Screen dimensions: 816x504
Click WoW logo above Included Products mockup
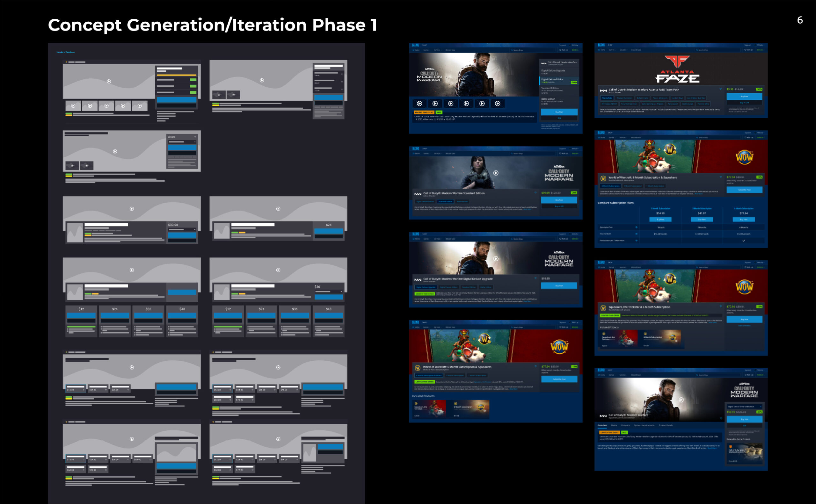tap(559, 347)
